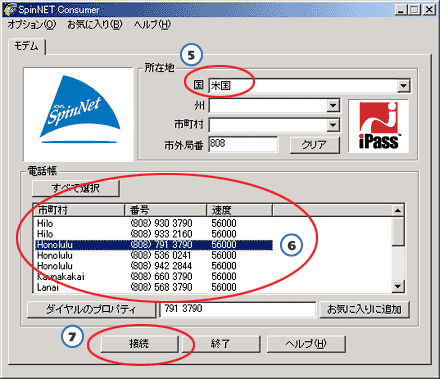Maximize the SpinNET Consumer window
Image resolution: width=440 pixels, height=379 pixels.
coord(414,10)
